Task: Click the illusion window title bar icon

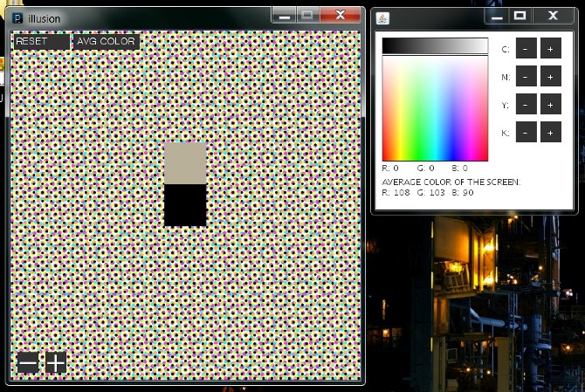Action: pos(17,18)
